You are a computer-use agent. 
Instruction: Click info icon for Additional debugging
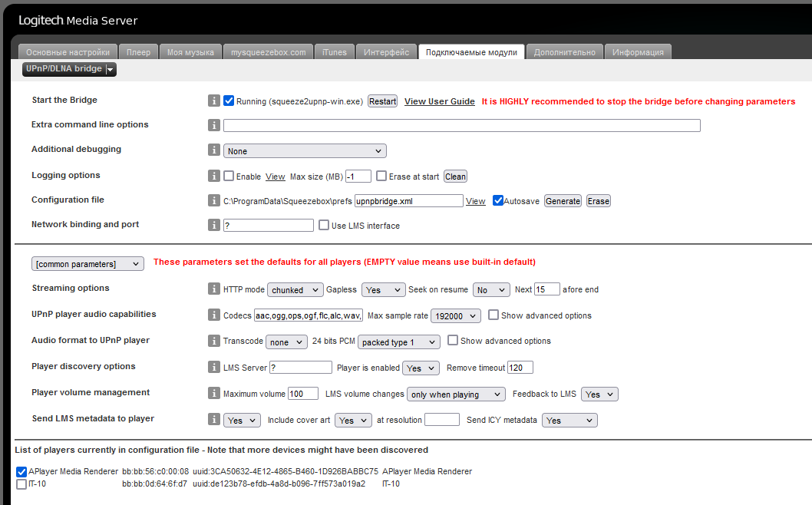point(214,150)
